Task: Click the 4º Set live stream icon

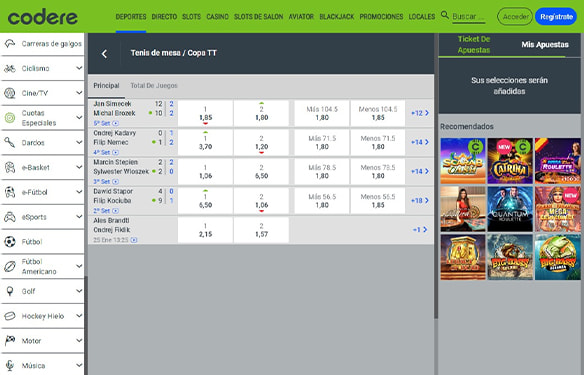Action: (x=115, y=152)
